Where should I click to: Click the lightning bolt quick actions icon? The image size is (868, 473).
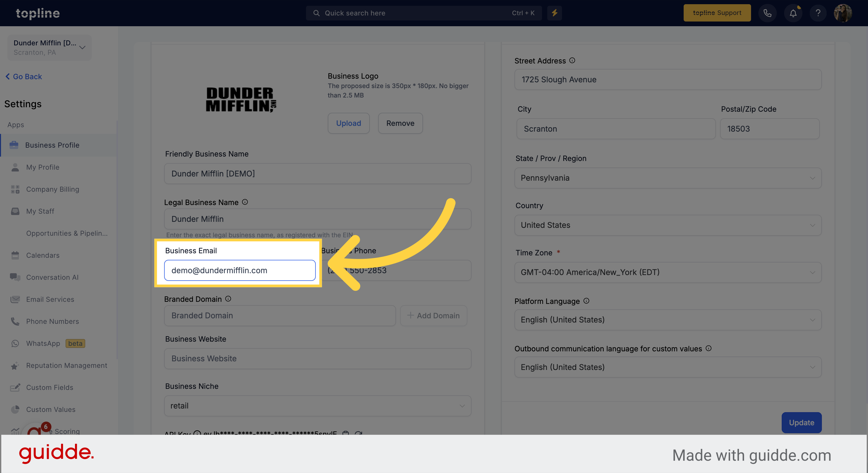(554, 13)
